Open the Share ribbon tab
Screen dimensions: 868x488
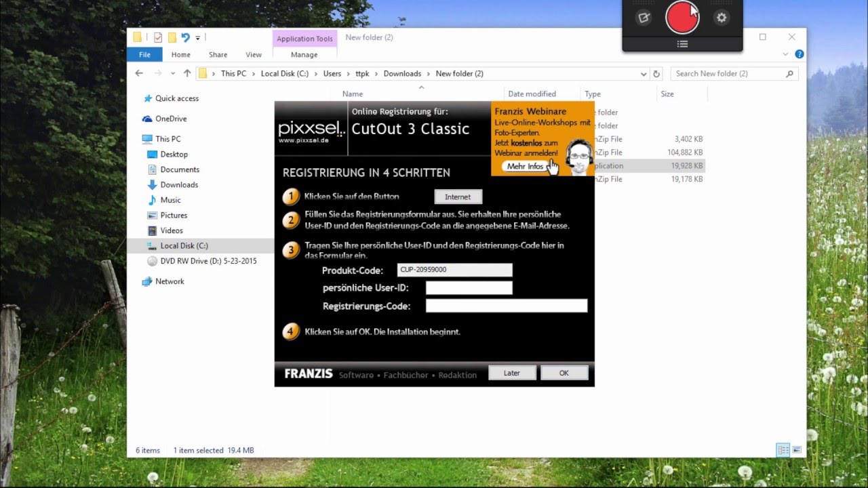(x=218, y=55)
